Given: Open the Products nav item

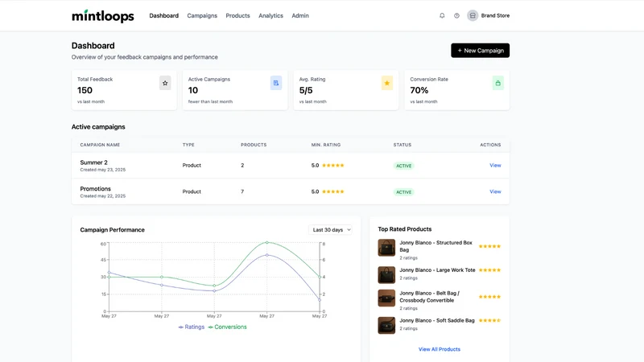Looking at the screenshot, I should coord(237,15).
